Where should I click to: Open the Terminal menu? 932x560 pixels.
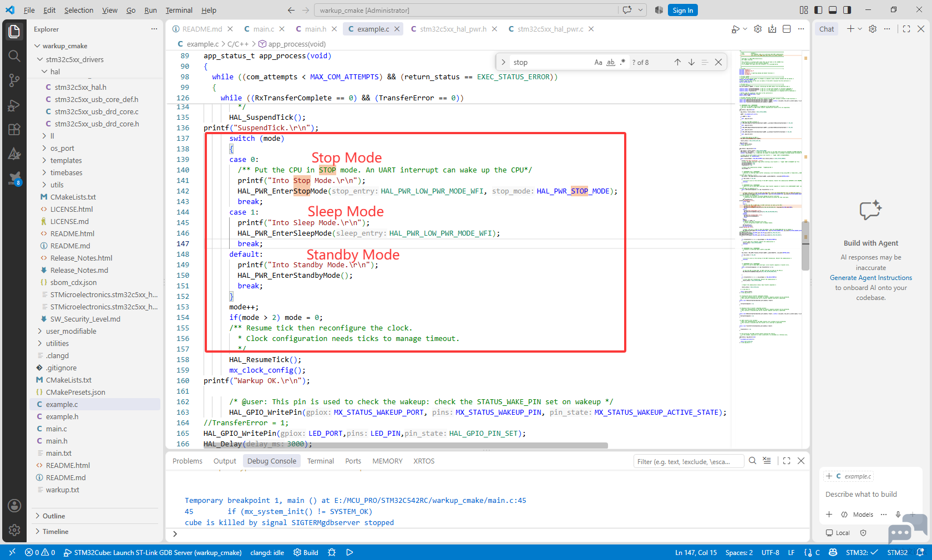click(x=179, y=10)
